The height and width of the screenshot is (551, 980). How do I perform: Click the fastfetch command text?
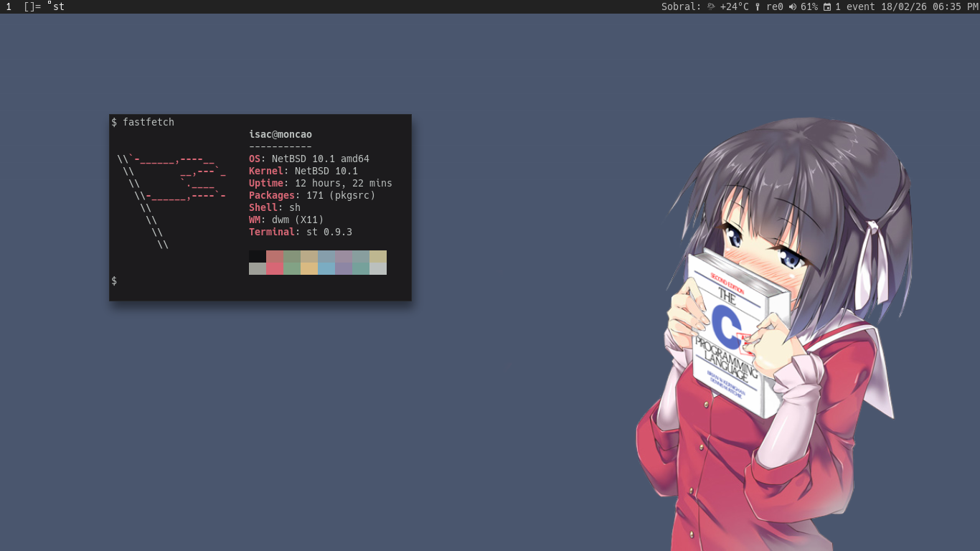tap(143, 122)
